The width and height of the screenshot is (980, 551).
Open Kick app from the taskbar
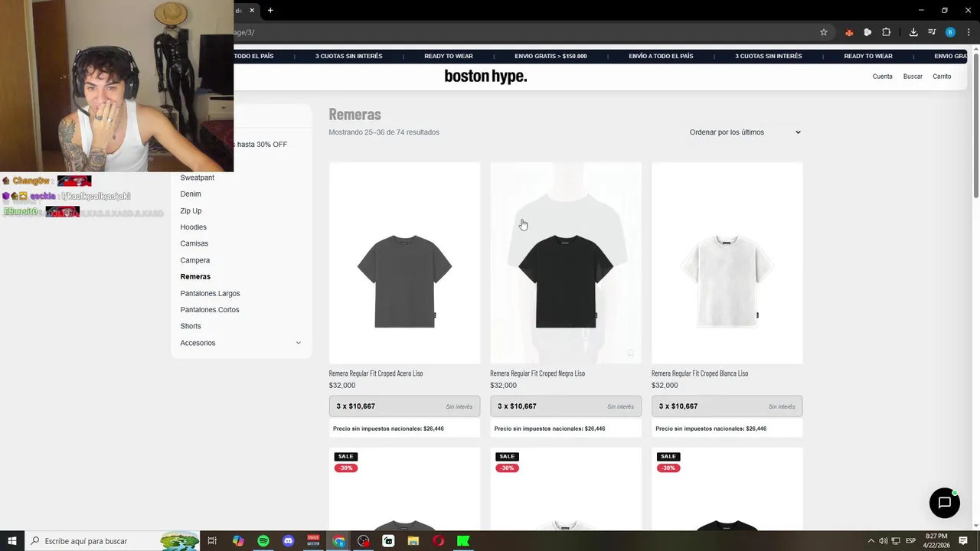[463, 541]
